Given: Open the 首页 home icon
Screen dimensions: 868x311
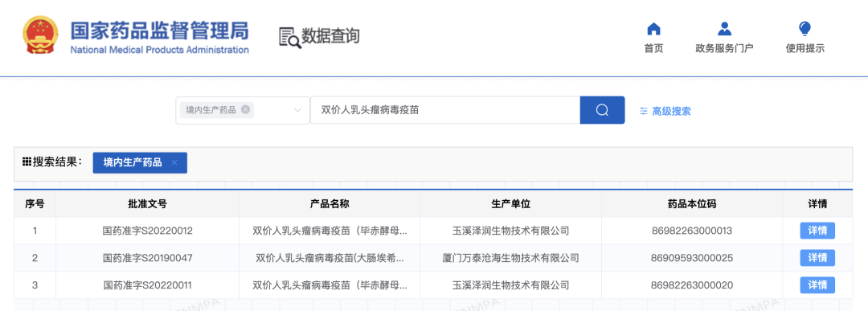Looking at the screenshot, I should click(x=653, y=29).
